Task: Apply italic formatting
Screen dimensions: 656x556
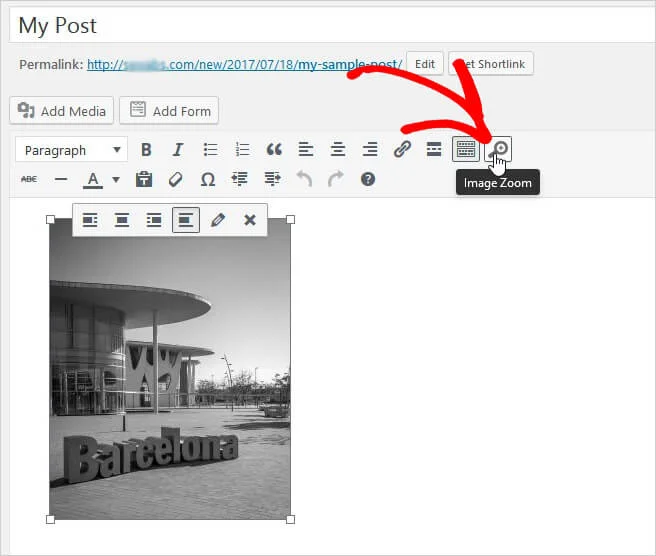Action: click(x=178, y=150)
